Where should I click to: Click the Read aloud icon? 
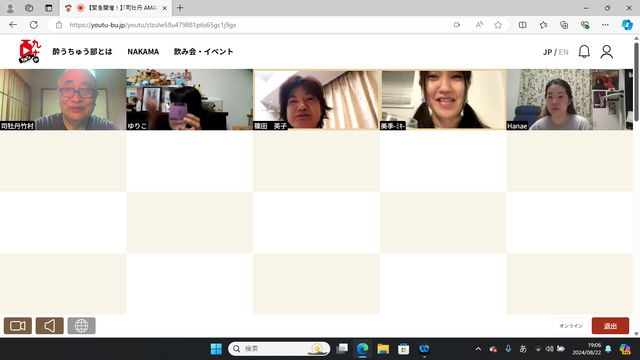[x=479, y=25]
